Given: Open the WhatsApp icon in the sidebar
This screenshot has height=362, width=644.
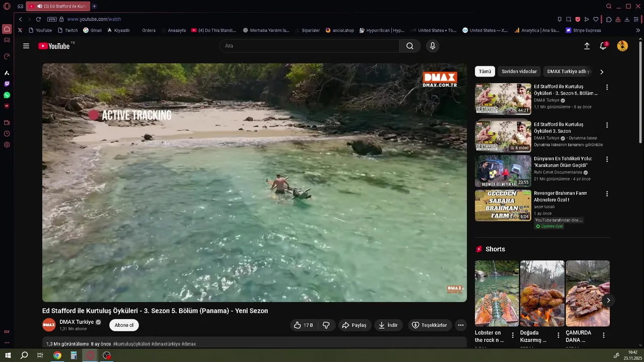Looking at the screenshot, I should click(7, 95).
